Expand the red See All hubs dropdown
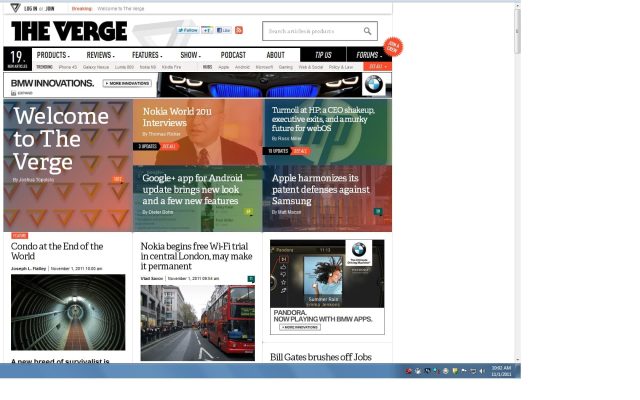 click(x=378, y=67)
